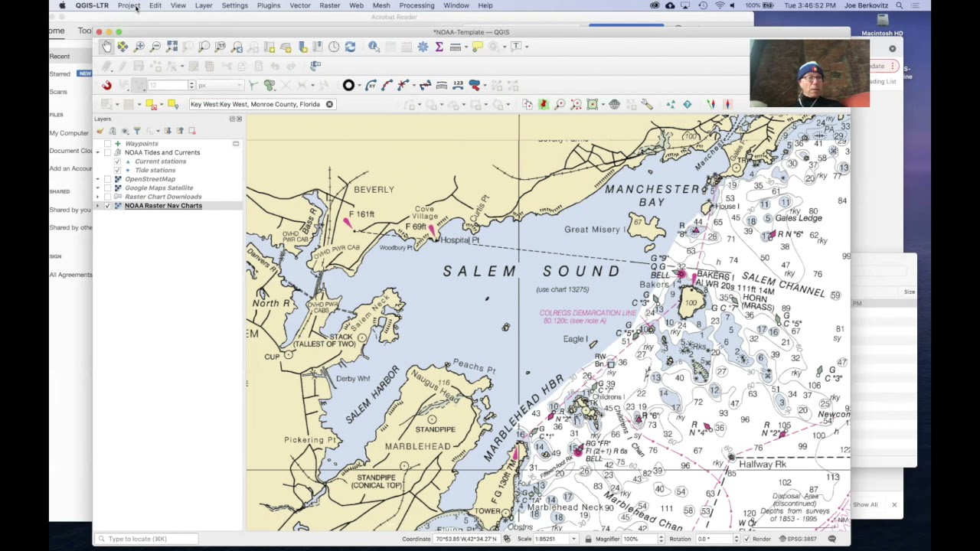
Task: Click Filter Legend funnel icon in Layers panel
Action: [x=137, y=131]
